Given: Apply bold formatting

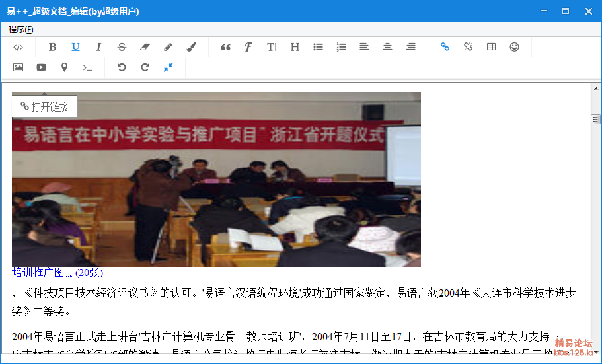Looking at the screenshot, I should click(x=53, y=47).
